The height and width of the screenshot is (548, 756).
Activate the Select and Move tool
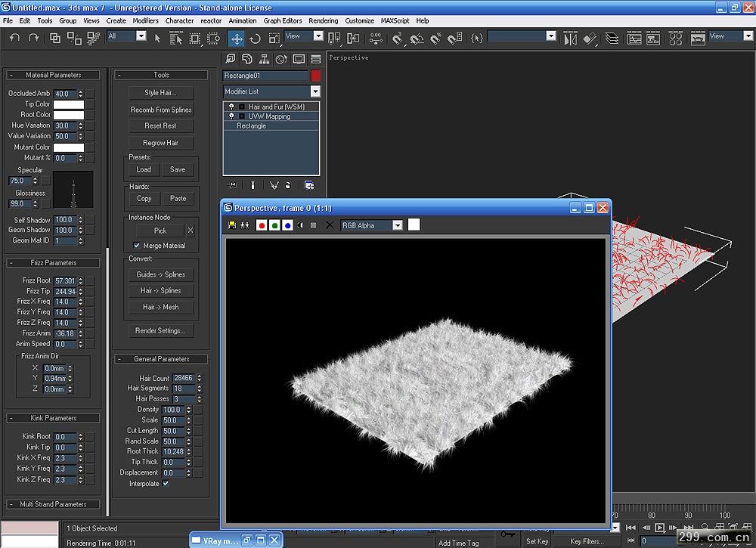click(237, 39)
